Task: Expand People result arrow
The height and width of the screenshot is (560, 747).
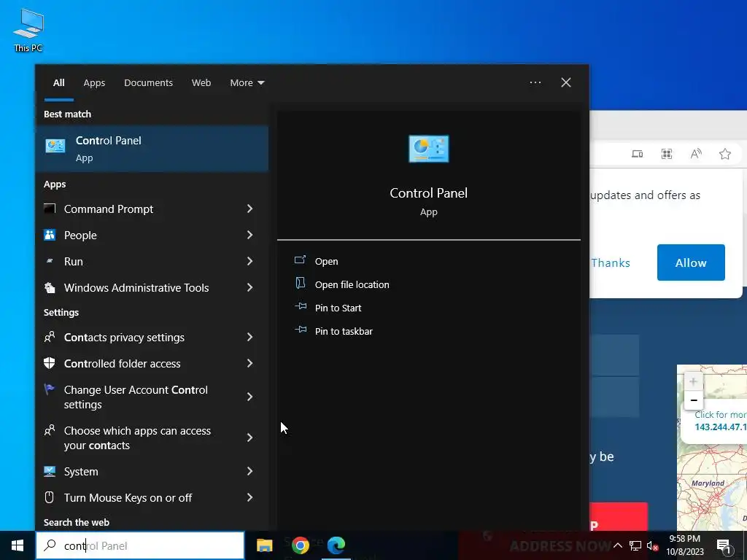Action: (249, 235)
